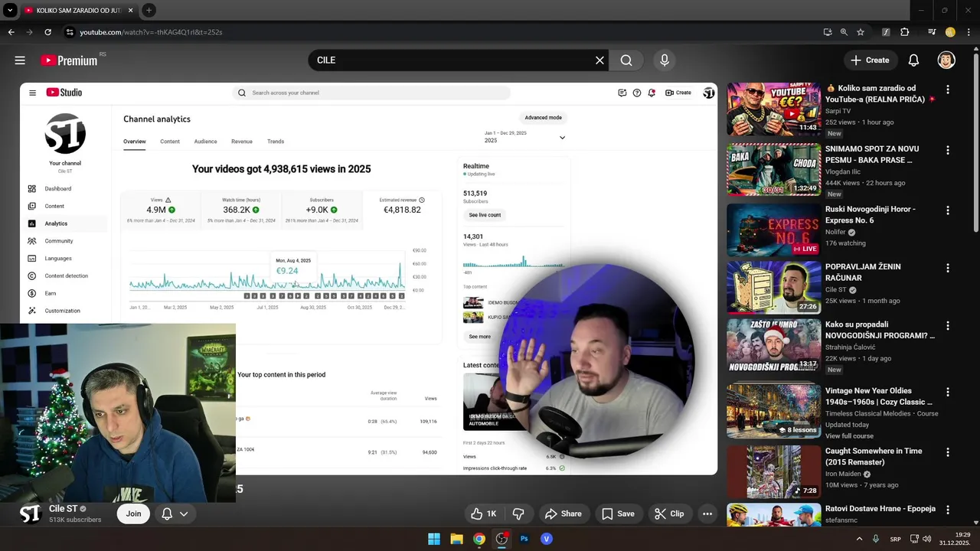This screenshot has width=980, height=551.
Task: Close the KOLIKO SAM ZARADIO tab
Action: (x=129, y=10)
